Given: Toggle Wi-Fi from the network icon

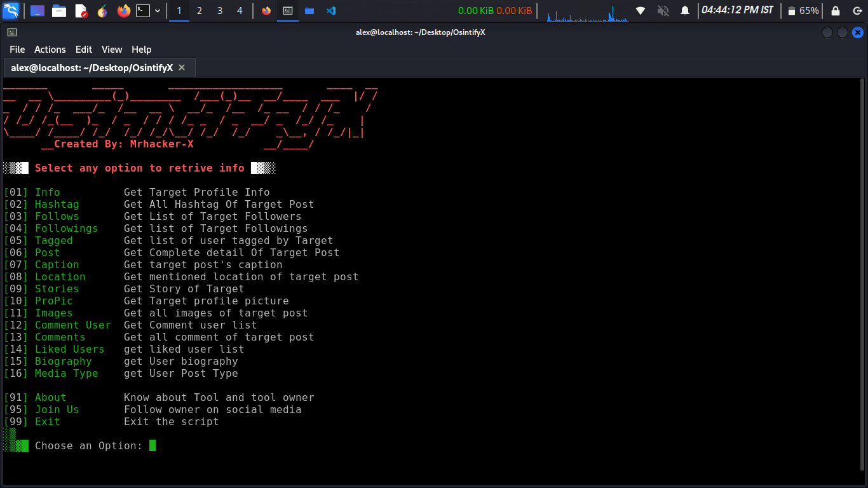Looking at the screenshot, I should coord(641,11).
